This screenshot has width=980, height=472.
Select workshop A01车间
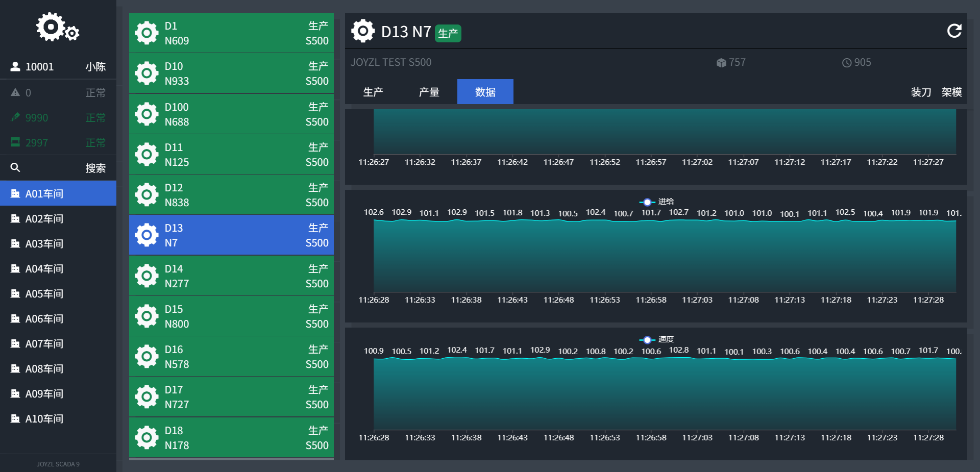[58, 193]
